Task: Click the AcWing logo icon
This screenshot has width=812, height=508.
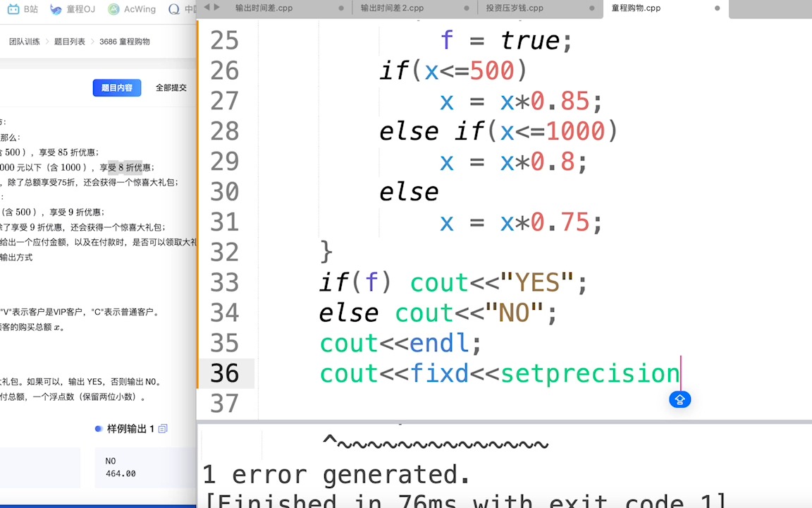Action: coord(113,8)
